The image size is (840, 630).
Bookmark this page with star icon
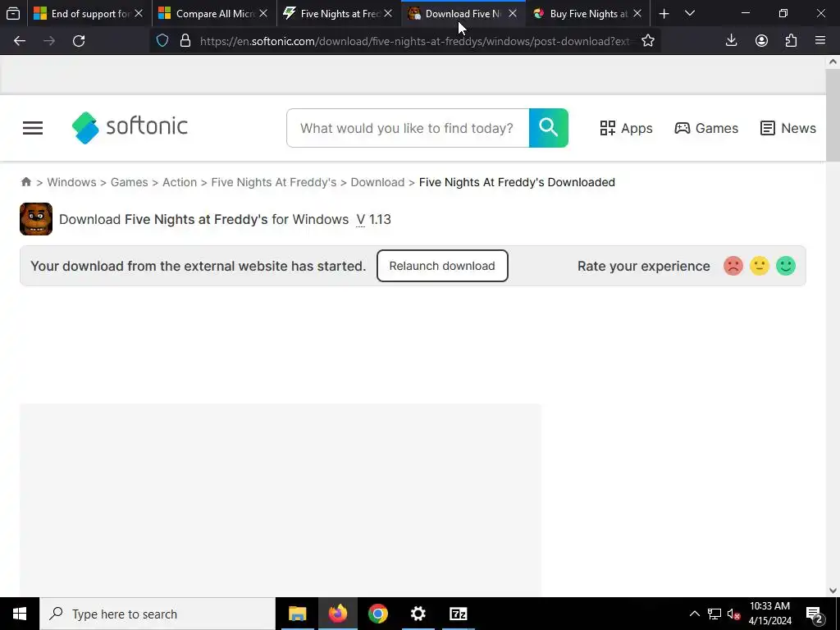[648, 41]
